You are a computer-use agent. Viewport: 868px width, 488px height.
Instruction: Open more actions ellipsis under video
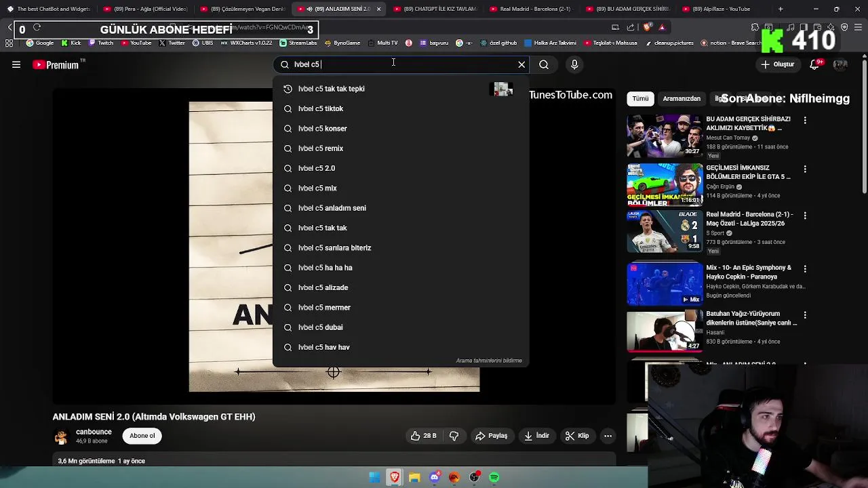[x=608, y=436]
